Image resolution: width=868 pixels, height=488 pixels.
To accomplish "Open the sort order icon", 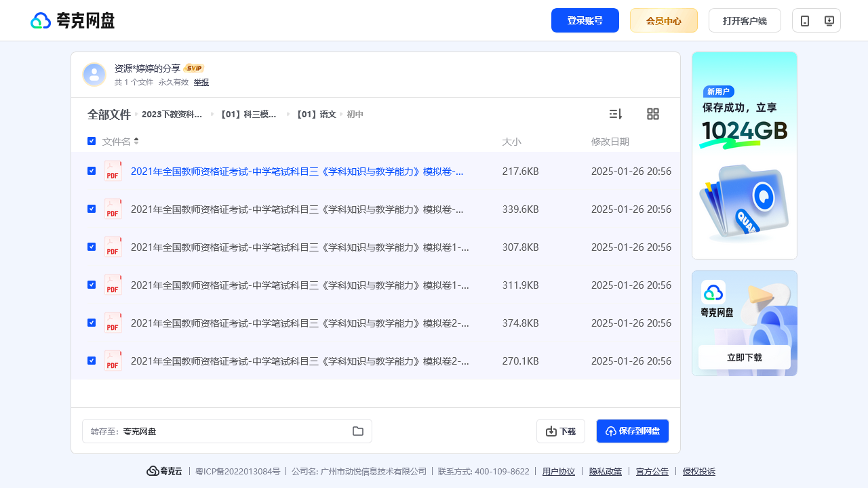I will click(x=616, y=114).
